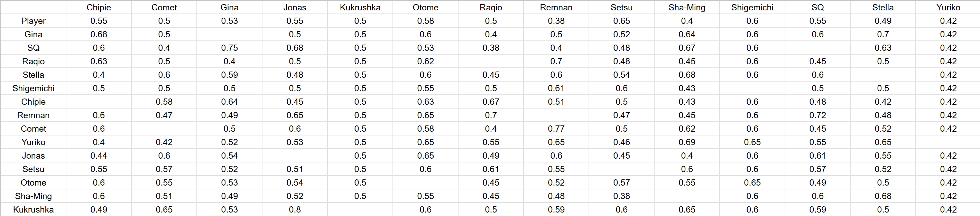Select the empty Gina row, Gina column cell

pos(229,34)
